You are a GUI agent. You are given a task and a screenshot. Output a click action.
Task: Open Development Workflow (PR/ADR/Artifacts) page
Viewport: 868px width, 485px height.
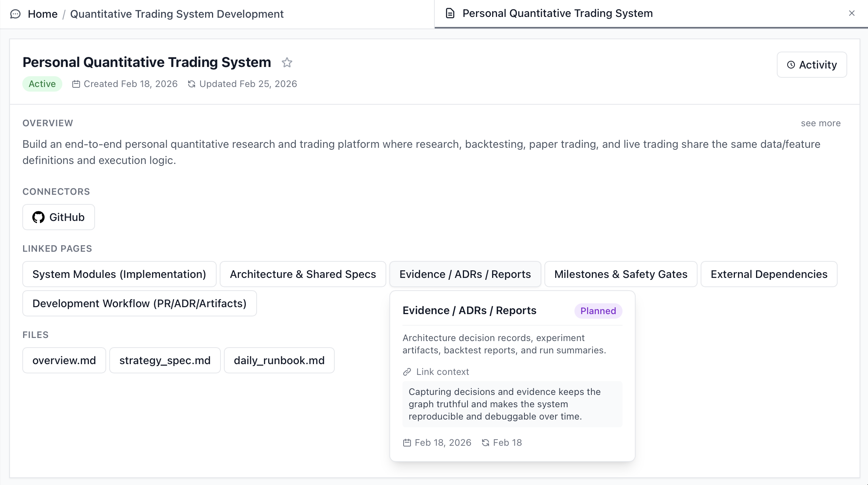coord(139,303)
